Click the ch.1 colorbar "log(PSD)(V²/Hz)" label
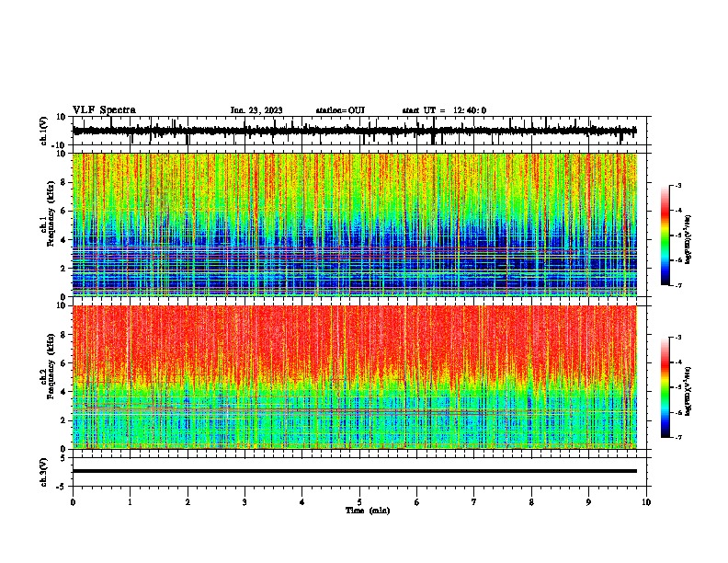 pyautogui.click(x=688, y=240)
